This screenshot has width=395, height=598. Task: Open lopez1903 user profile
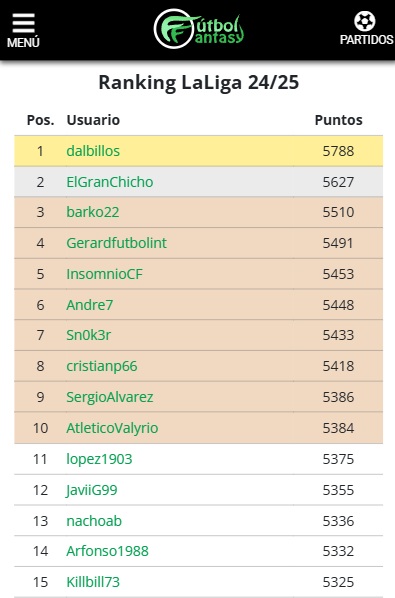tap(99, 459)
